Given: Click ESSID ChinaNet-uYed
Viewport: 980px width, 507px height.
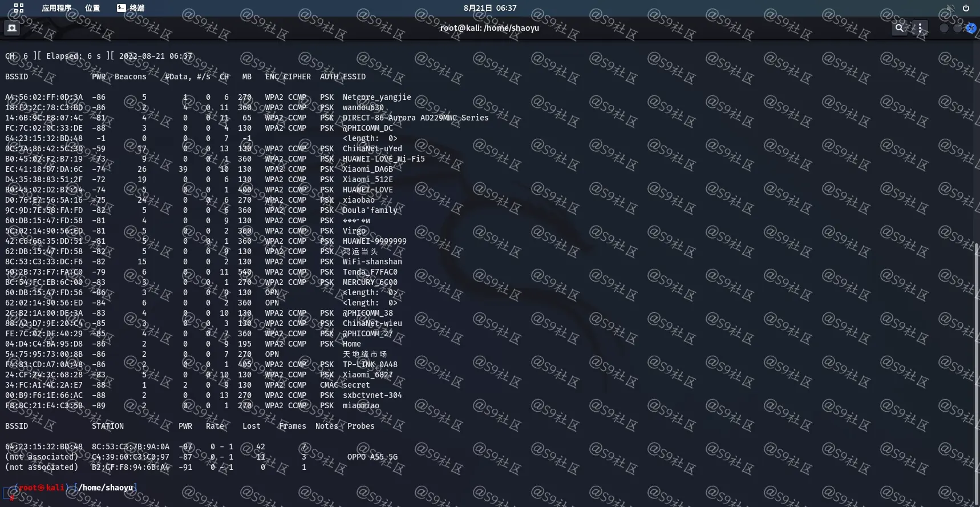Looking at the screenshot, I should (372, 148).
